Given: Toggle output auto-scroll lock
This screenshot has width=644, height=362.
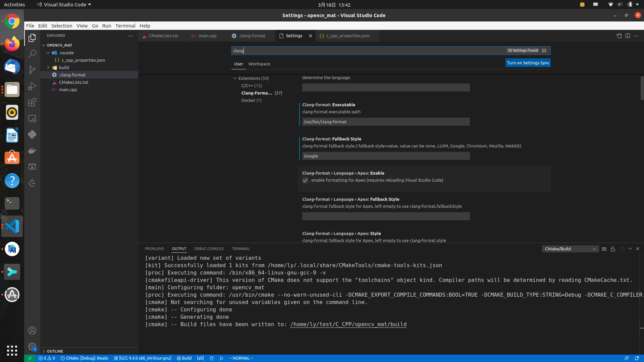Looking at the screenshot, I should pyautogui.click(x=613, y=249).
